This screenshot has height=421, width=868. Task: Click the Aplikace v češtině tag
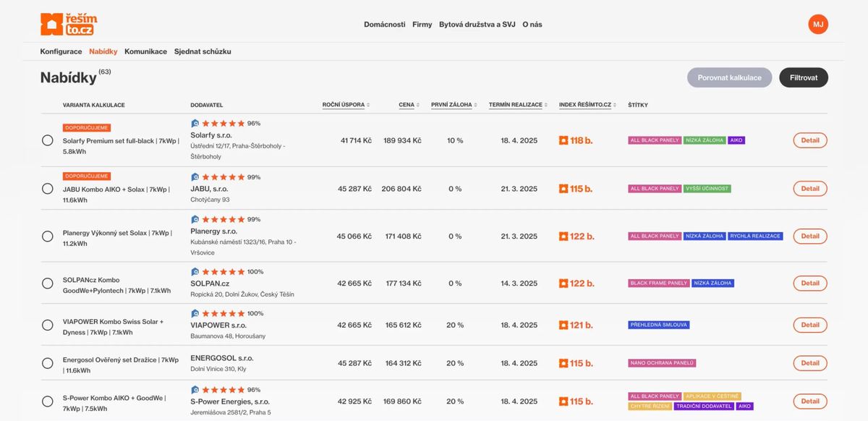712,396
